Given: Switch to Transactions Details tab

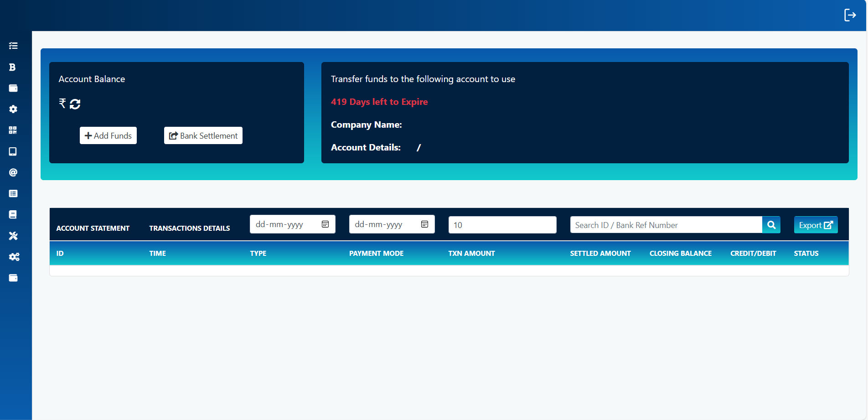Looking at the screenshot, I should pyautogui.click(x=190, y=228).
